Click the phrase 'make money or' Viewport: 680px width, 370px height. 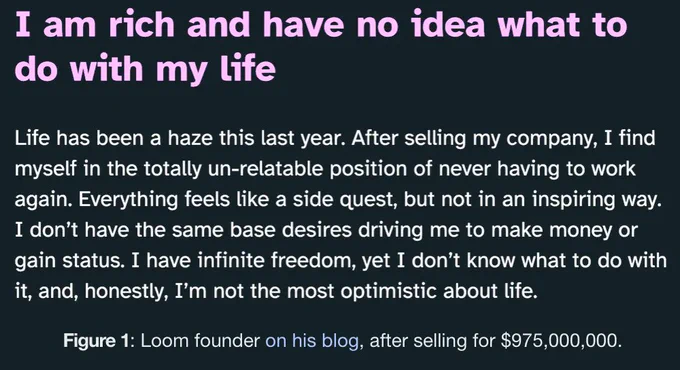[564, 230]
